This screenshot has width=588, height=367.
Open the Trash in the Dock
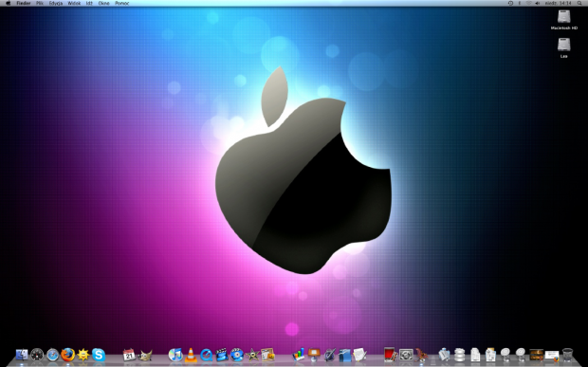567,355
